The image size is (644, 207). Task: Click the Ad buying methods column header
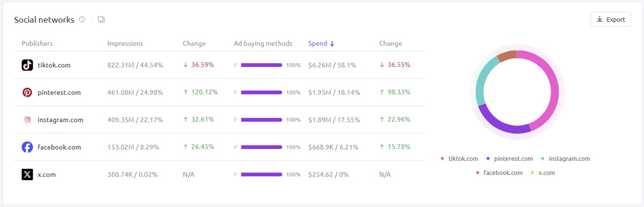[263, 43]
